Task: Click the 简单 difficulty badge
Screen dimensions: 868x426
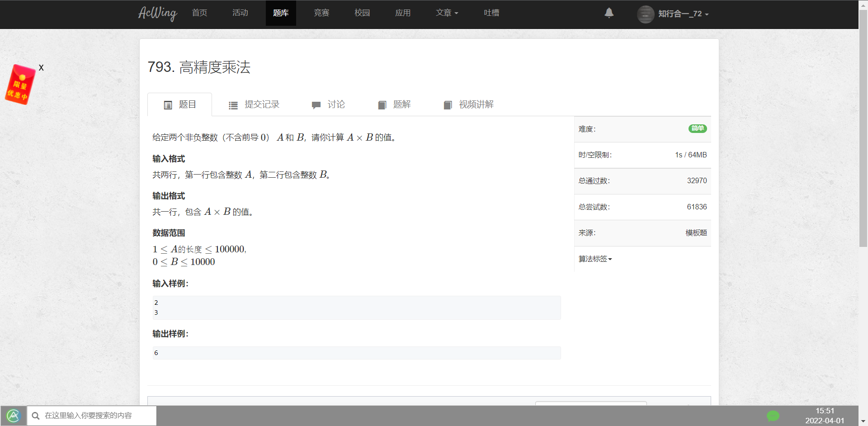Action: (698, 128)
